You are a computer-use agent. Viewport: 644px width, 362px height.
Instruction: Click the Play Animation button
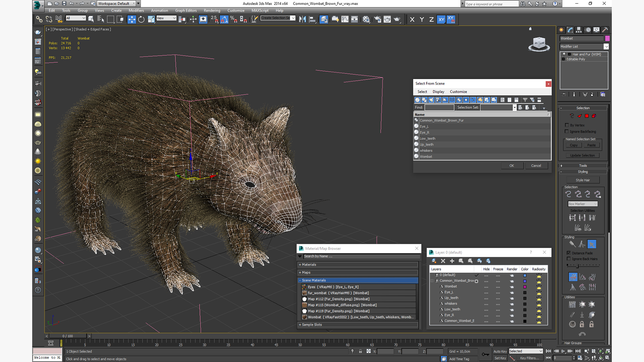[563, 351]
